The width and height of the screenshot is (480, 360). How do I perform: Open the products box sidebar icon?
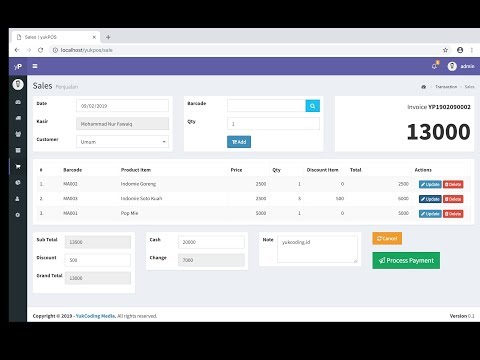[18, 150]
